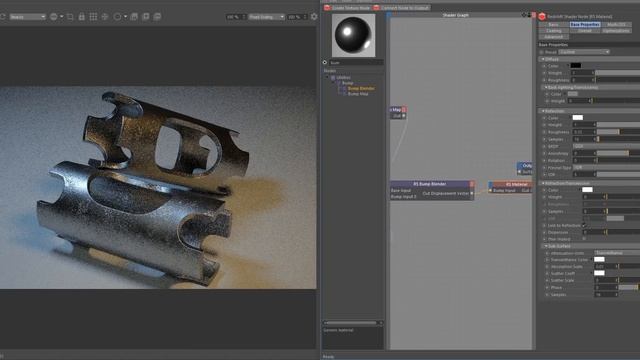The image size is (640, 360).
Task: Toggle animation dot for Preset row
Action: point(542,52)
